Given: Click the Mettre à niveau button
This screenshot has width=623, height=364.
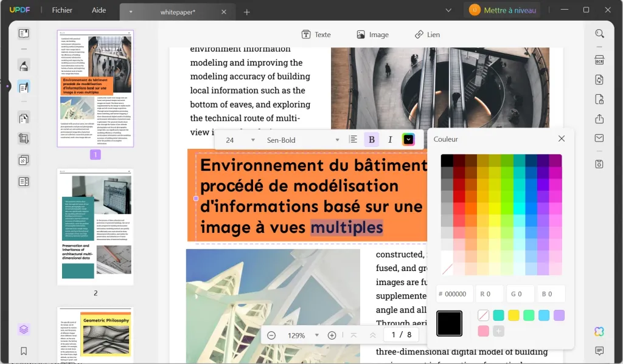Looking at the screenshot, I should point(501,10).
